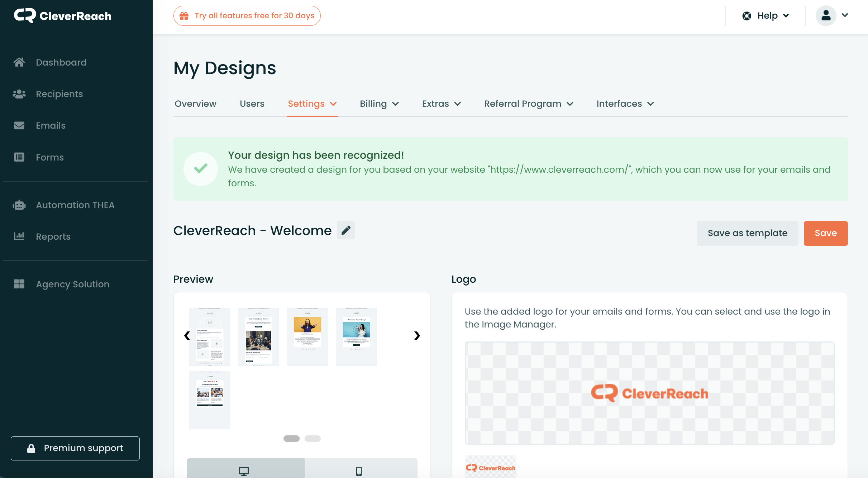The height and width of the screenshot is (478, 868).
Task: Open fifth template thumbnail in second row
Action: [210, 400]
